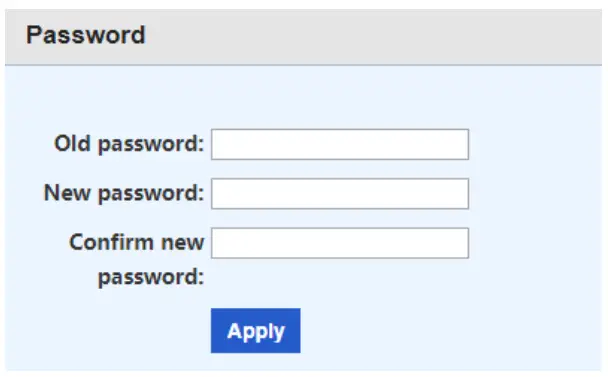Submit the password change with Apply
The image size is (608, 377).
tap(256, 330)
